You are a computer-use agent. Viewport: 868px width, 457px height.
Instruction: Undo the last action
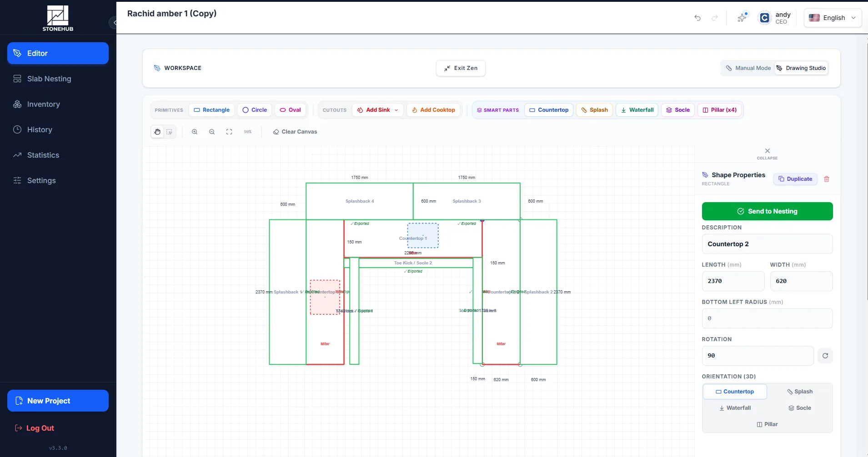[697, 18]
